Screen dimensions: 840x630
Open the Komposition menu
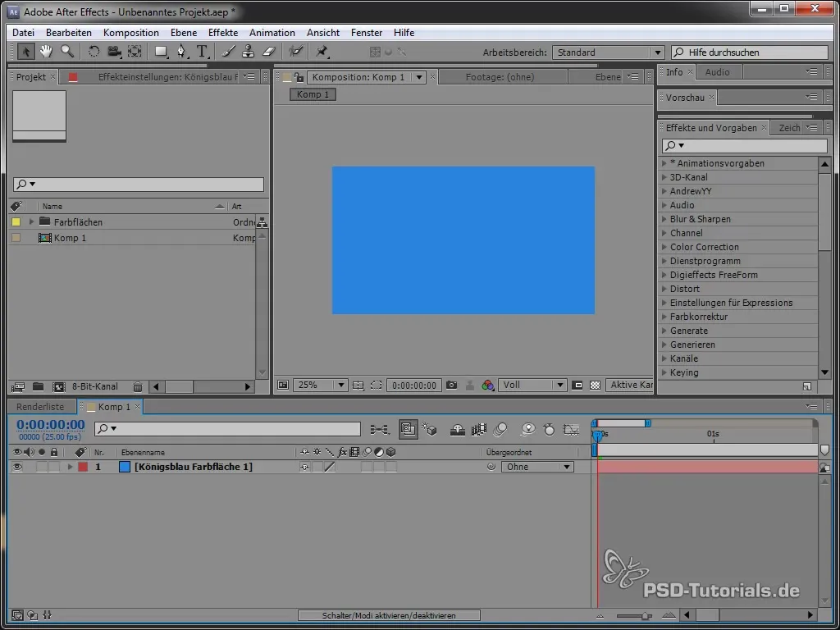130,33
